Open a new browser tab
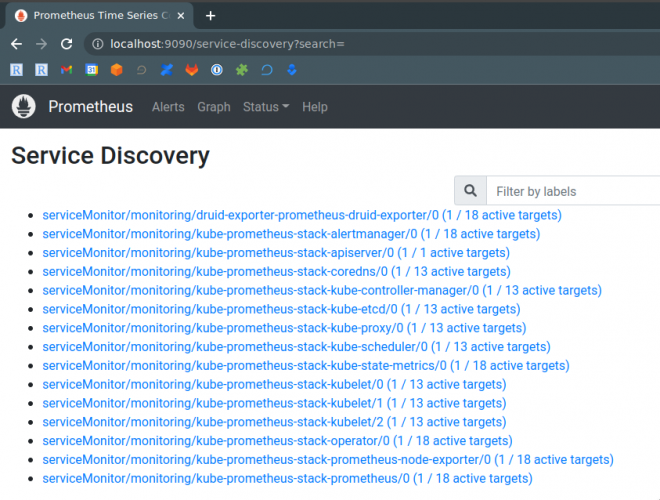660x500 pixels. point(210,16)
